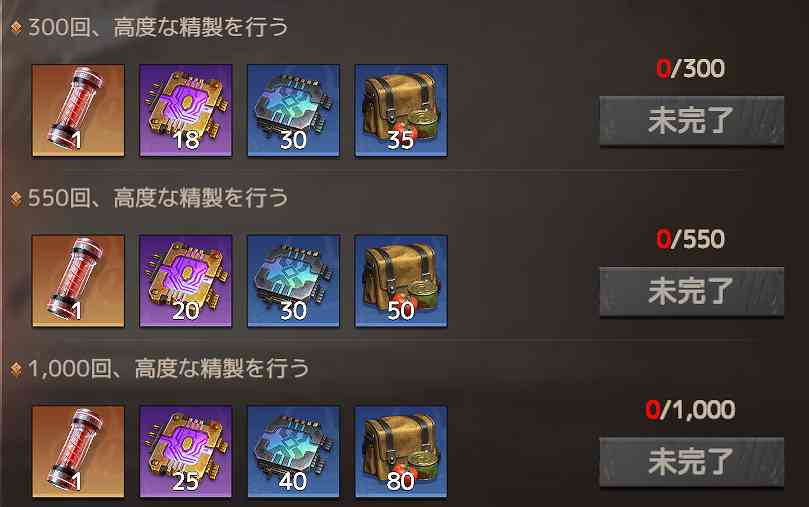Click red serum vial in 300回 row

point(78,110)
